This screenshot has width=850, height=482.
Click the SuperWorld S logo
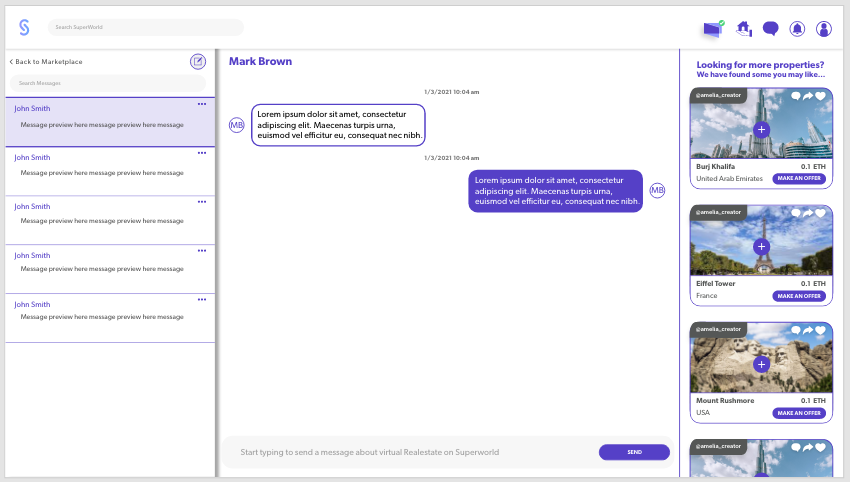coord(24,27)
